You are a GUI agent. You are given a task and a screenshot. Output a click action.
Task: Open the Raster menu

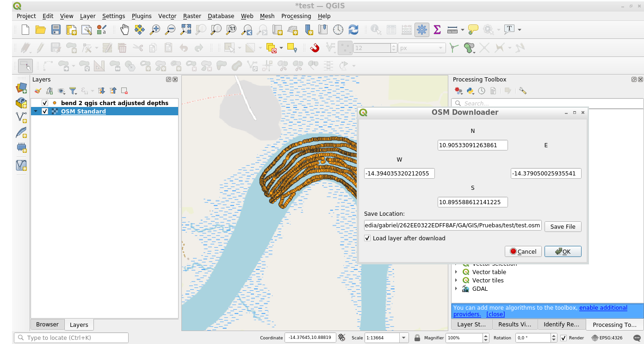(192, 16)
